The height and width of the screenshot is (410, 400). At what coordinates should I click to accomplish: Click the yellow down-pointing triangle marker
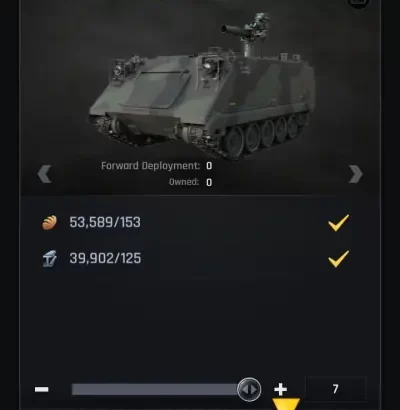click(286, 404)
